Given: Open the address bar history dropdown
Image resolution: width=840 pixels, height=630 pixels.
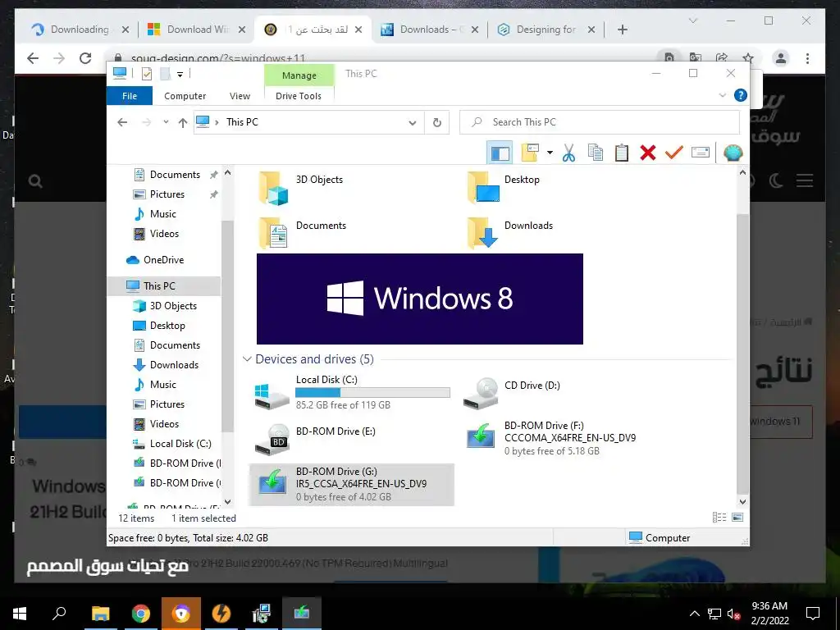Looking at the screenshot, I should [413, 123].
